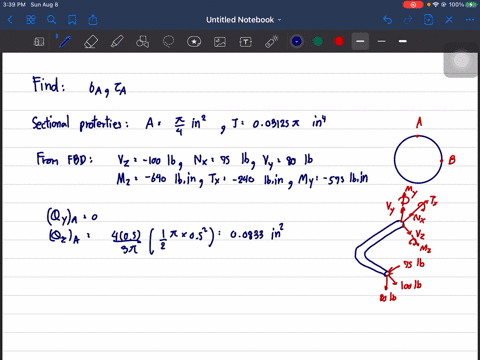Tap the floating AssistiveTouch button
The image size is (480, 360).
coord(462,60)
